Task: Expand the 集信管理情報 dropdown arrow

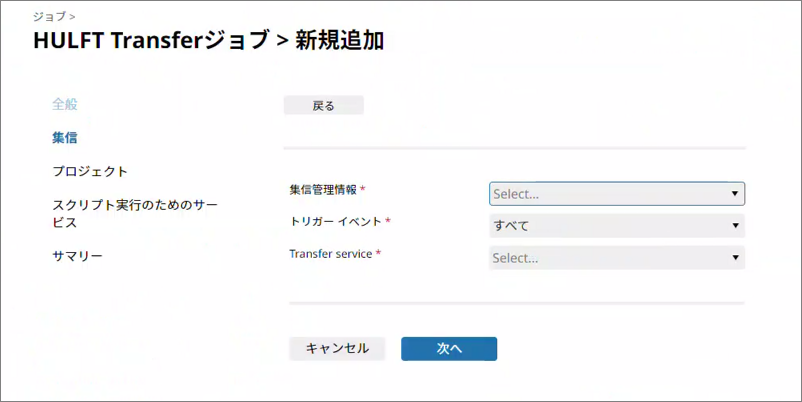Action: click(735, 194)
